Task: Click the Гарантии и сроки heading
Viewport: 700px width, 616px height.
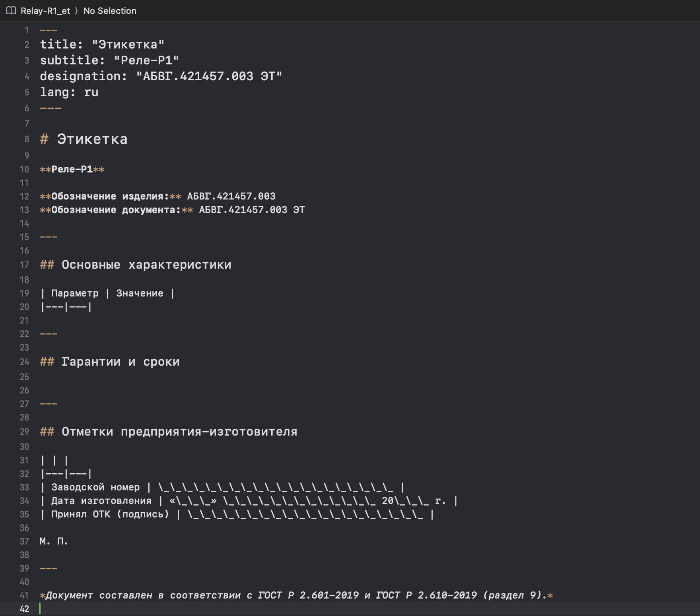Action: click(110, 362)
